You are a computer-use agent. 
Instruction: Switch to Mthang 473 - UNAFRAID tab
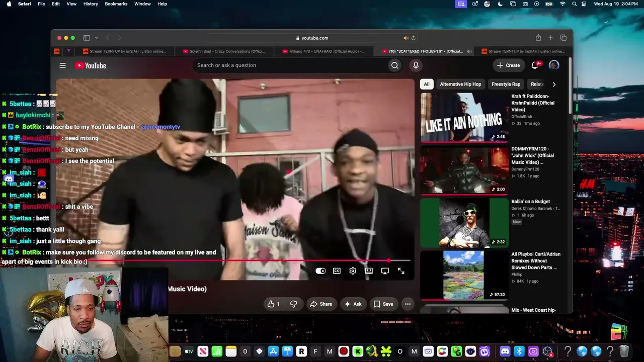[x=323, y=51]
